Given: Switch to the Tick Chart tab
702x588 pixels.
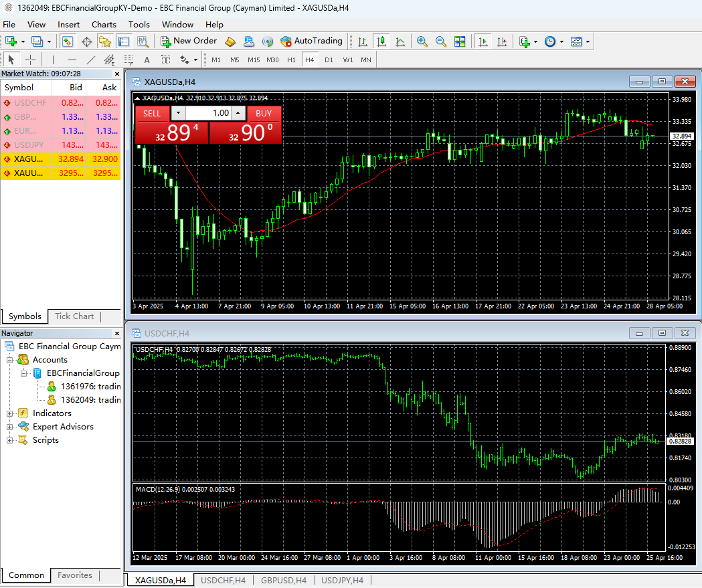Looking at the screenshot, I should (74, 316).
